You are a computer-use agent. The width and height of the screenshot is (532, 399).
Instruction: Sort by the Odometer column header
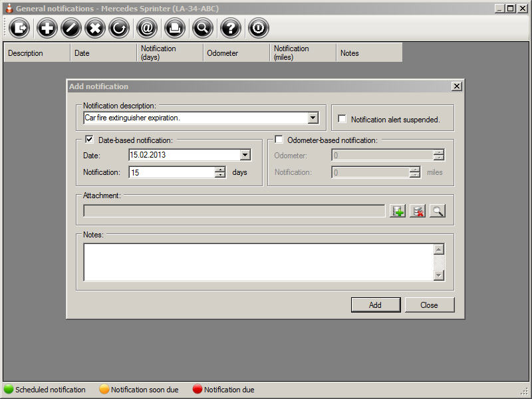[x=236, y=53]
